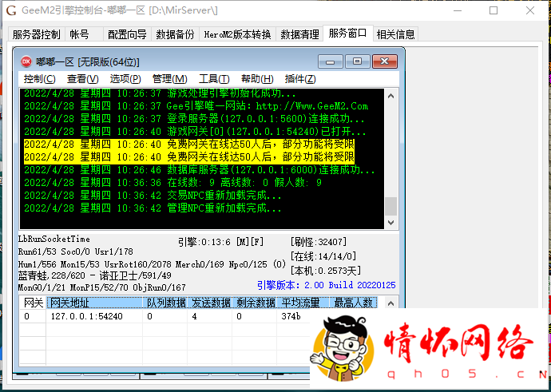Click the 在线数: 9 离线数: 0 log line

click(172, 183)
